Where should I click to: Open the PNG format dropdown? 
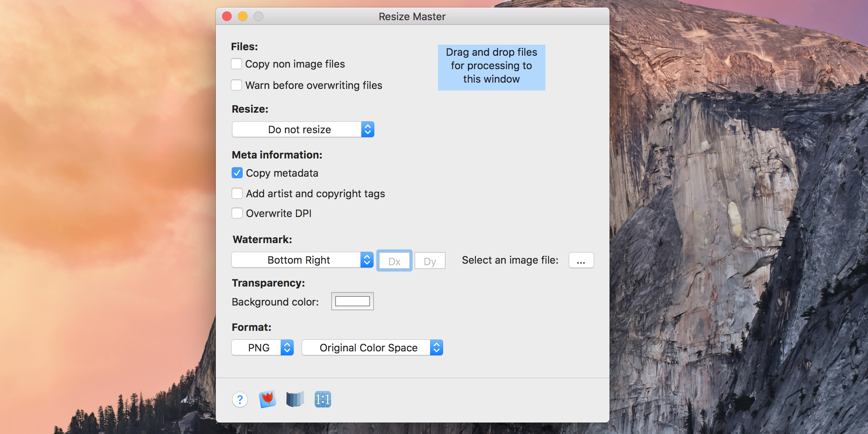pyautogui.click(x=262, y=348)
